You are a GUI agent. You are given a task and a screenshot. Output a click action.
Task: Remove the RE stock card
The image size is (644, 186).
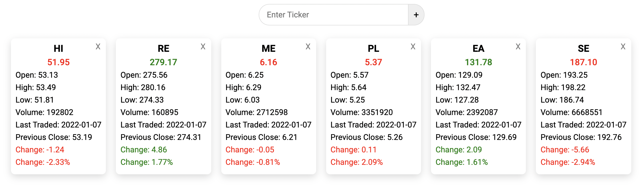coord(203,46)
